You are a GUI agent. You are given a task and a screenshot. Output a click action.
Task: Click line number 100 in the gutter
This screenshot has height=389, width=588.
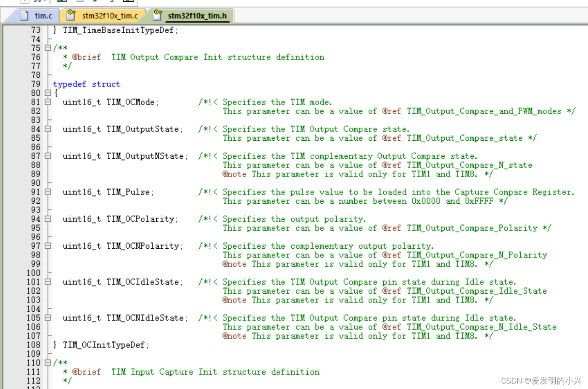point(34,273)
